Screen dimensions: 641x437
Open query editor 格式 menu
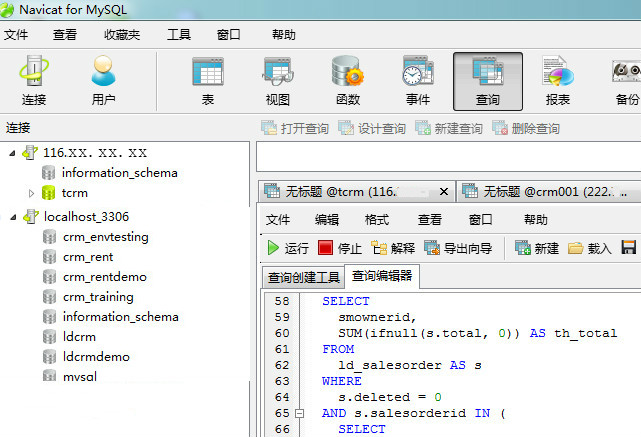click(x=377, y=220)
